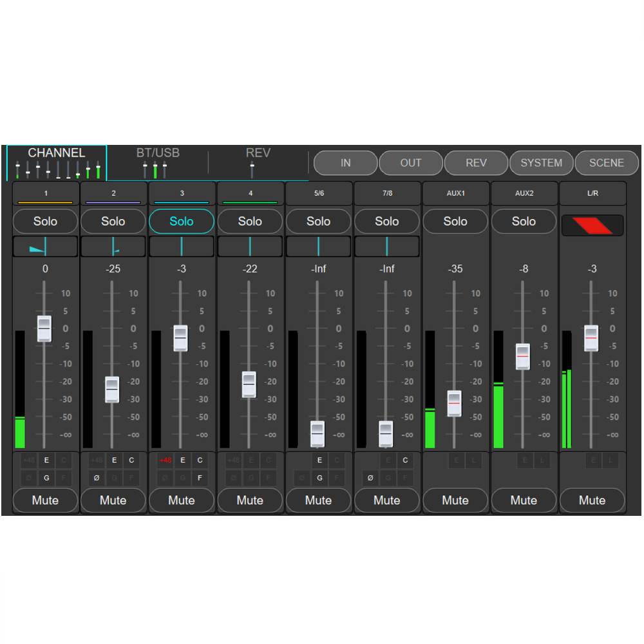The height and width of the screenshot is (644, 644).
Task: Mute the L/R master output
Action: 592,500
